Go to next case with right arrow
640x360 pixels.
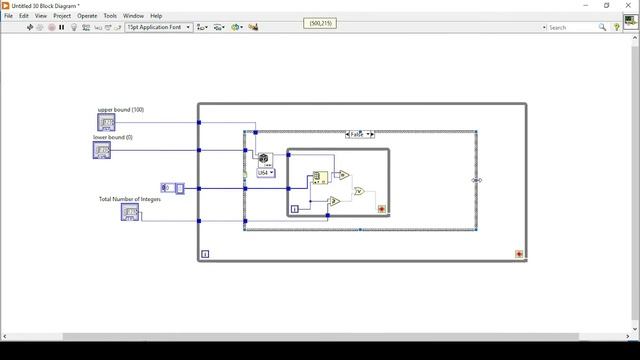click(x=372, y=134)
